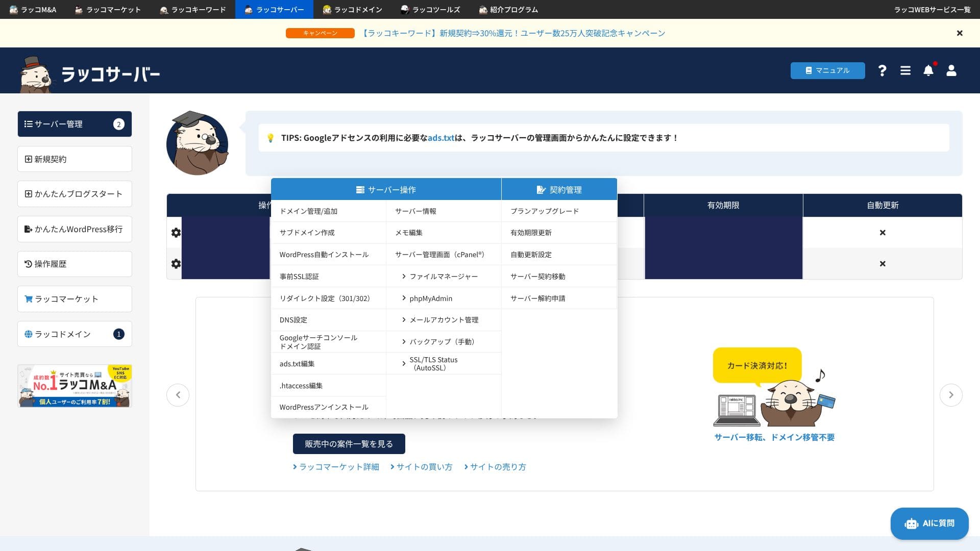This screenshot has height=551, width=980.
Task: Open the ads.txt link in TIPS
Action: 440,138
